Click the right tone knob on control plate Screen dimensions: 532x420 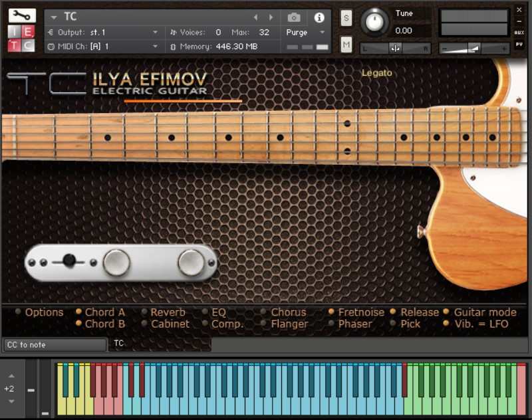tap(191, 262)
